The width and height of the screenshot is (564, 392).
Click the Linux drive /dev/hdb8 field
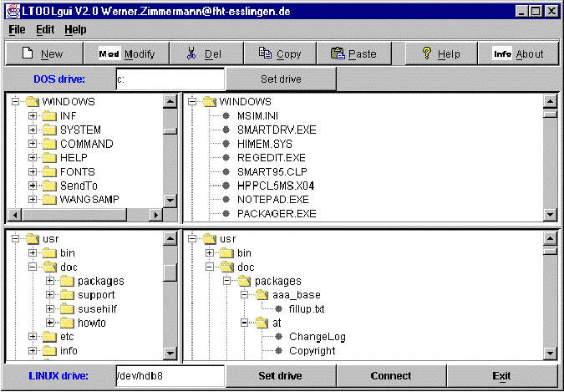coord(169,376)
